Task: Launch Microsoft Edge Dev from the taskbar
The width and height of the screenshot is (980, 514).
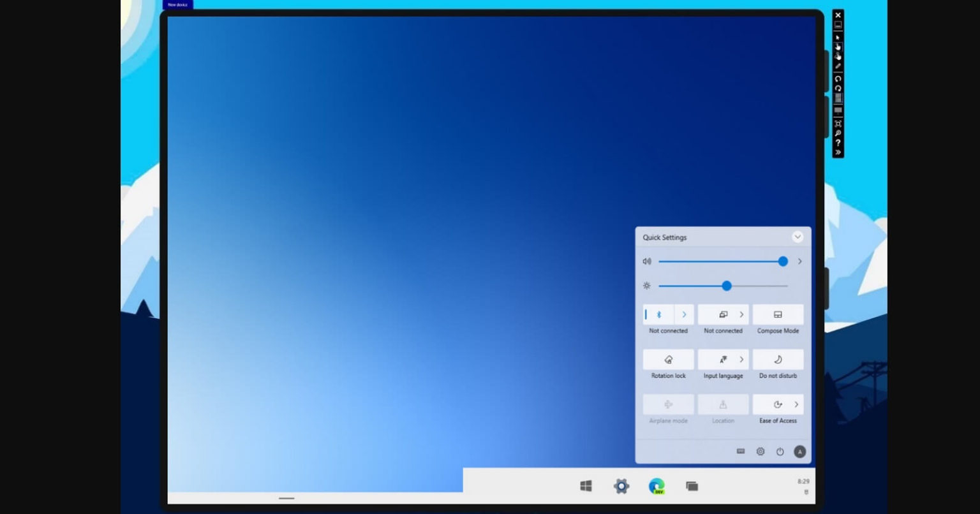Action: [657, 486]
